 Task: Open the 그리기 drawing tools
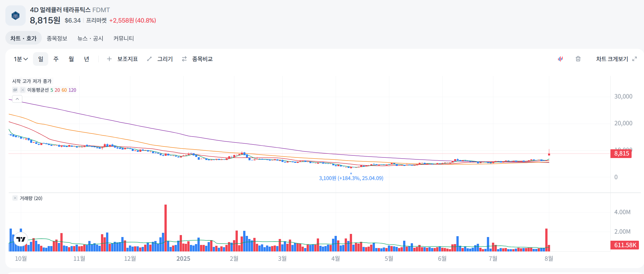pyautogui.click(x=165, y=59)
